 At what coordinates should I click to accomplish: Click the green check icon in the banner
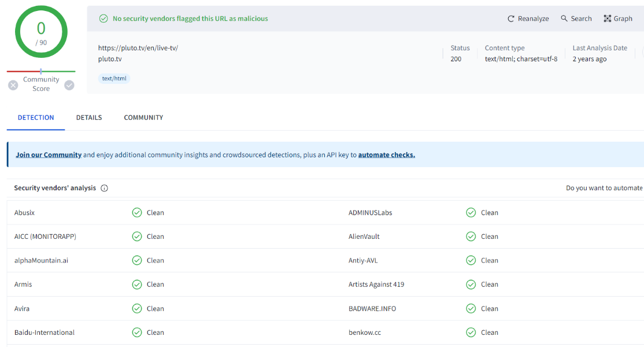pyautogui.click(x=103, y=19)
